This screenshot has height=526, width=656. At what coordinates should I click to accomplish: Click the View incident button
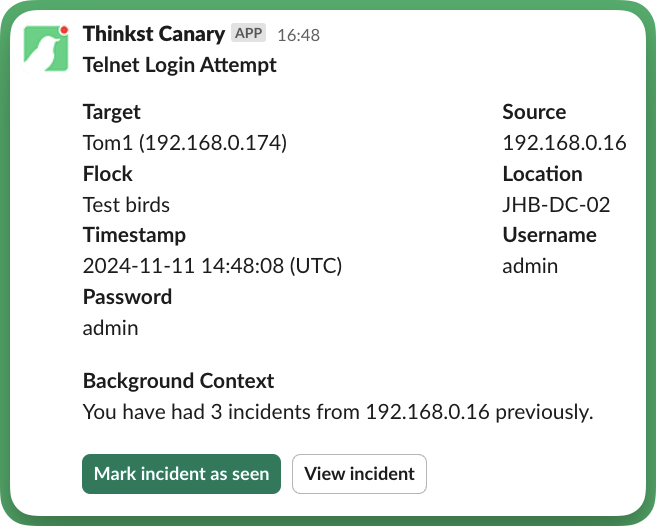[x=359, y=474]
